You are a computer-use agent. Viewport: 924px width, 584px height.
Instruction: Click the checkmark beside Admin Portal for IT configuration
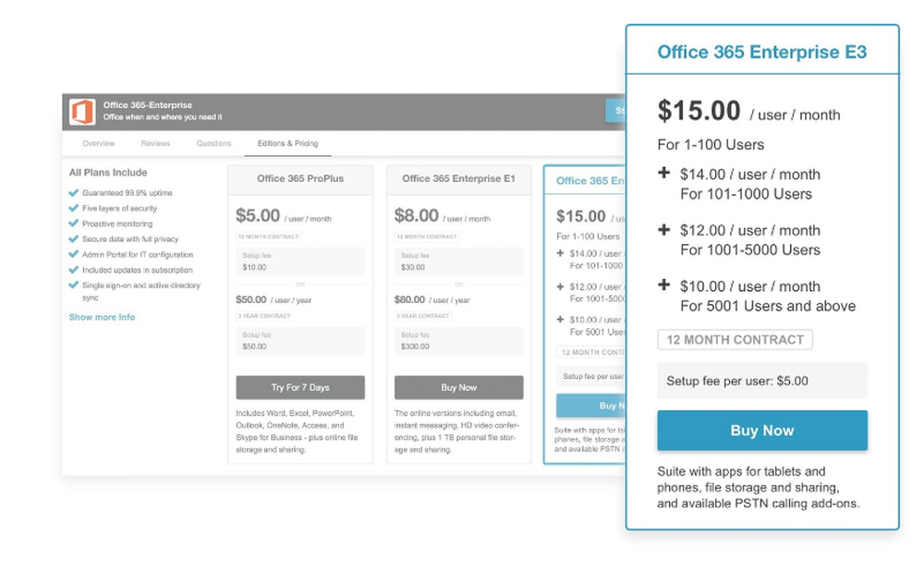[73, 255]
